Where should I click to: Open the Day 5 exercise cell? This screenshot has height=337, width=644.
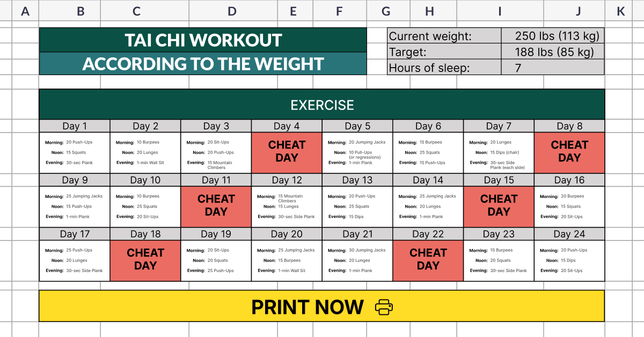click(x=357, y=152)
